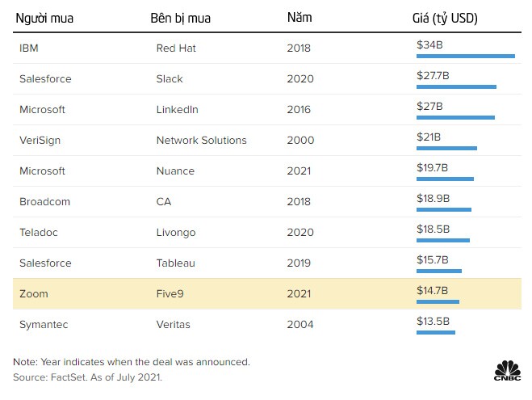Click the $14.7B price value
The image size is (532, 400).
tap(432, 290)
